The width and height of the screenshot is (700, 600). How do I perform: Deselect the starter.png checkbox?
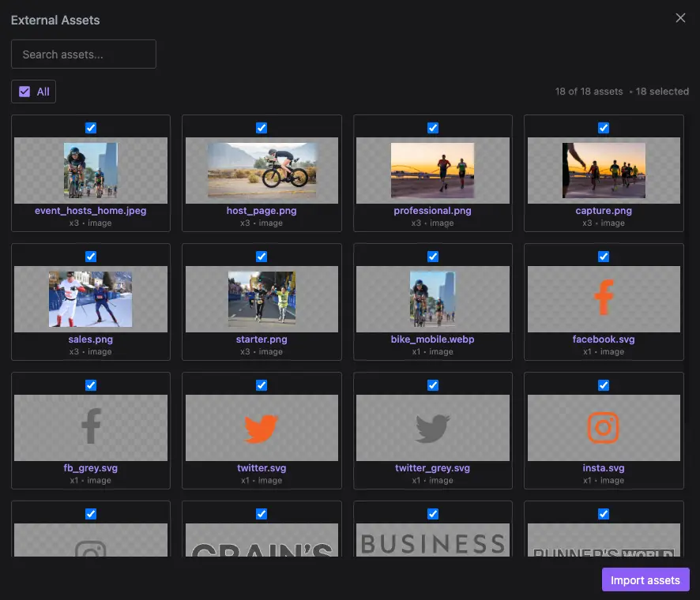(262, 256)
